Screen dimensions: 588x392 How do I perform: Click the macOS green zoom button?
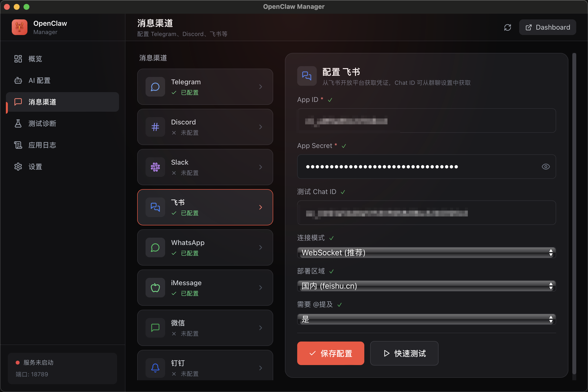click(x=26, y=7)
